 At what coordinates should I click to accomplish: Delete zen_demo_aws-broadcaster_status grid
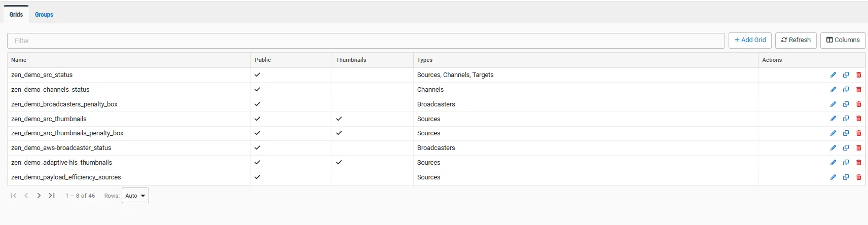pyautogui.click(x=858, y=148)
